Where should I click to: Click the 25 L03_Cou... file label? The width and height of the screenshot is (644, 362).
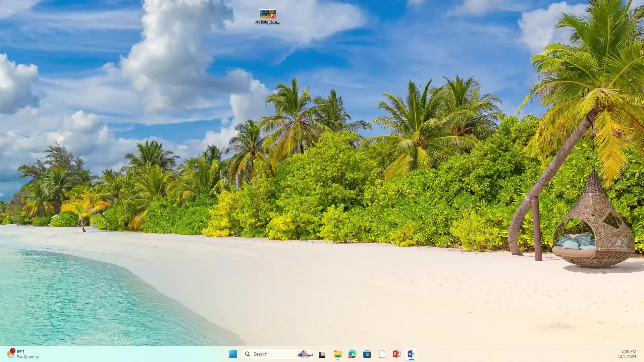coord(267,22)
